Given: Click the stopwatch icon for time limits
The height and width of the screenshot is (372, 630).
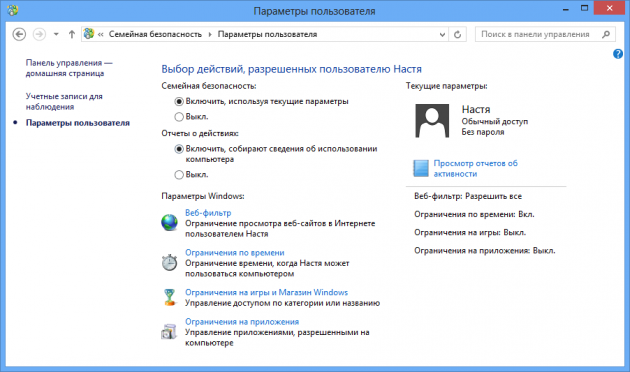Looking at the screenshot, I should pos(169,262).
